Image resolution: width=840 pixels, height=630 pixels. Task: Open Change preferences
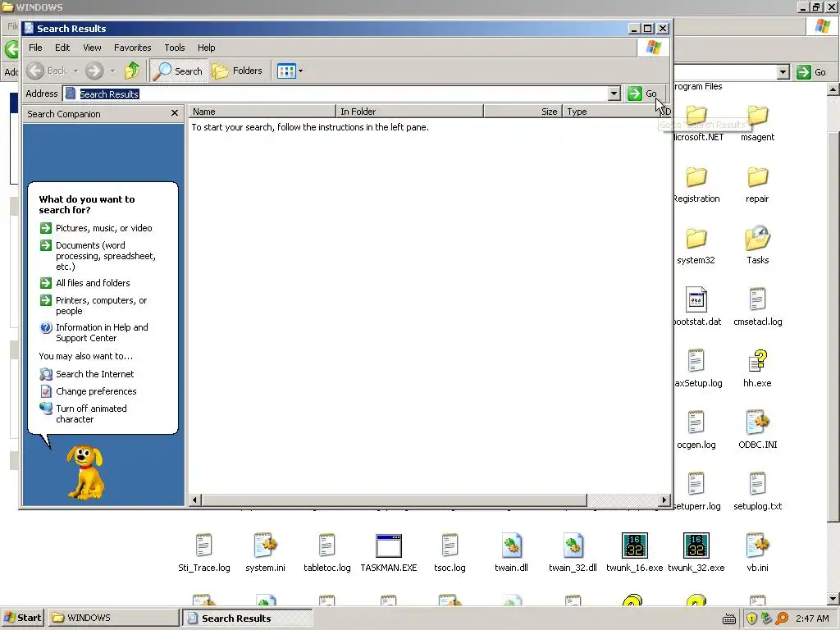click(x=89, y=391)
